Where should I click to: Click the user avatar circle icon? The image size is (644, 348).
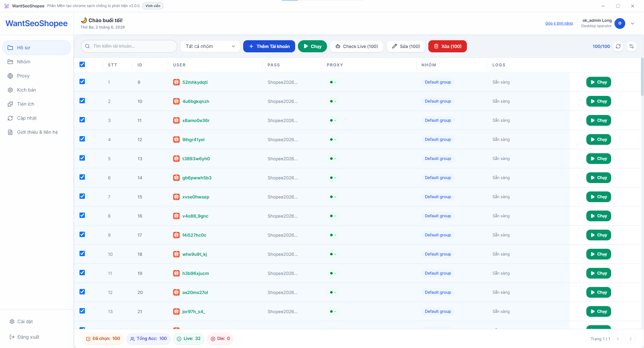620,23
